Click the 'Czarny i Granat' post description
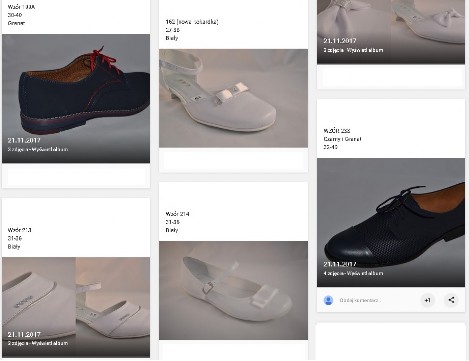 [x=342, y=139]
